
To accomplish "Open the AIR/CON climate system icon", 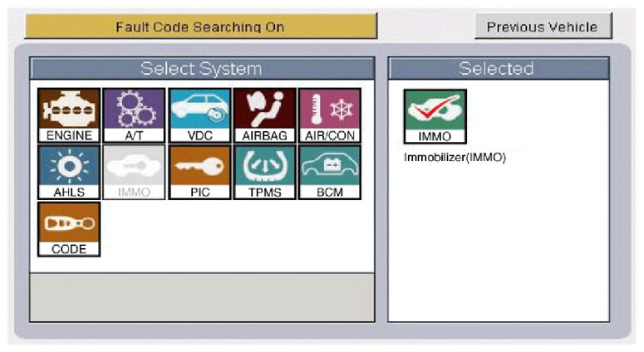I will click(329, 115).
